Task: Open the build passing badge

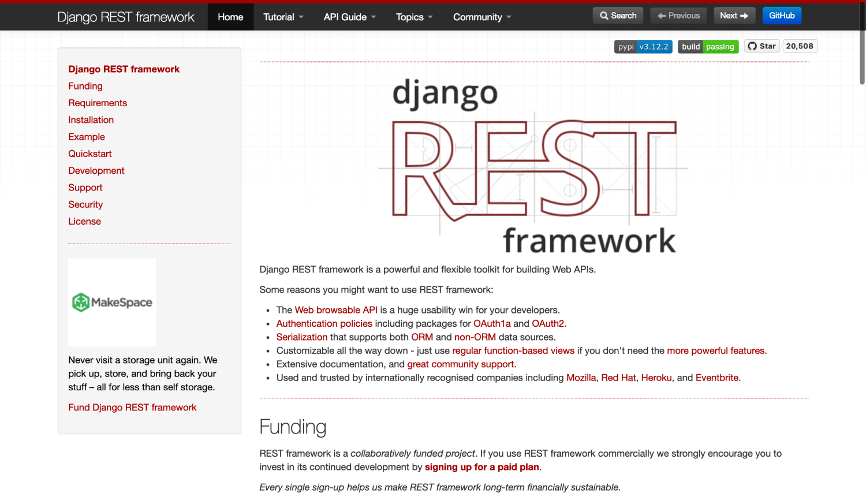Action: [x=708, y=47]
